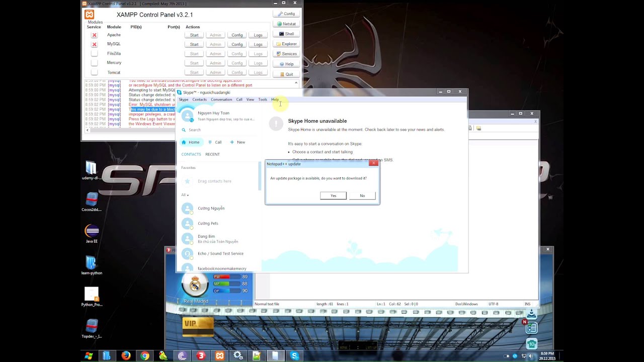Click the Skype contact list scrollbar
Image resolution: width=644 pixels, height=362 pixels.
point(260,176)
